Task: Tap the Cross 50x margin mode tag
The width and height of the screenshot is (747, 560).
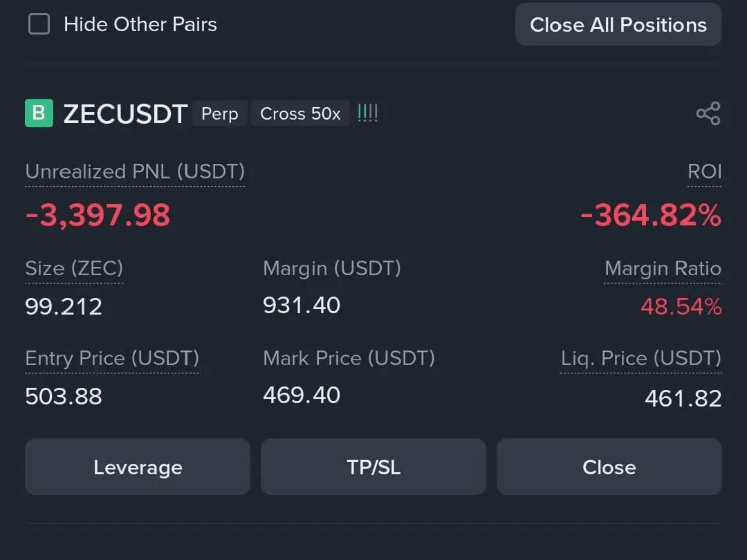Action: pyautogui.click(x=300, y=114)
